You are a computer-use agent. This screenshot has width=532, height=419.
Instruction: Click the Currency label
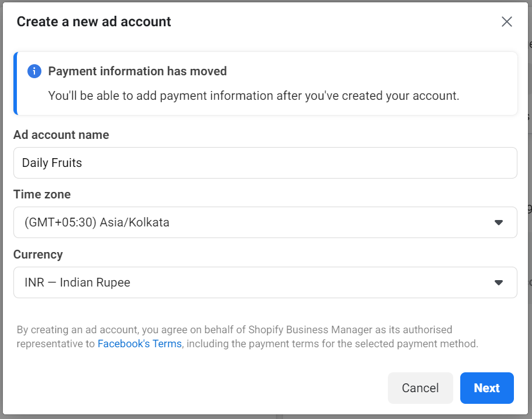[38, 254]
